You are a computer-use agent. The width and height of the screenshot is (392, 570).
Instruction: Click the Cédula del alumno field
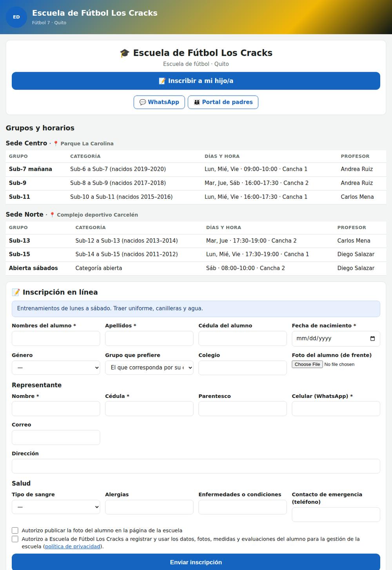(x=243, y=338)
